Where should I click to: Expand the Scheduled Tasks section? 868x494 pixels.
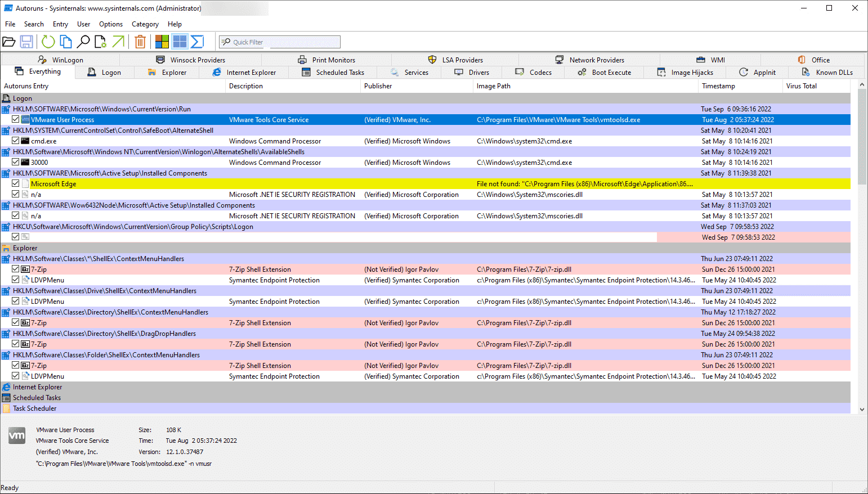36,397
